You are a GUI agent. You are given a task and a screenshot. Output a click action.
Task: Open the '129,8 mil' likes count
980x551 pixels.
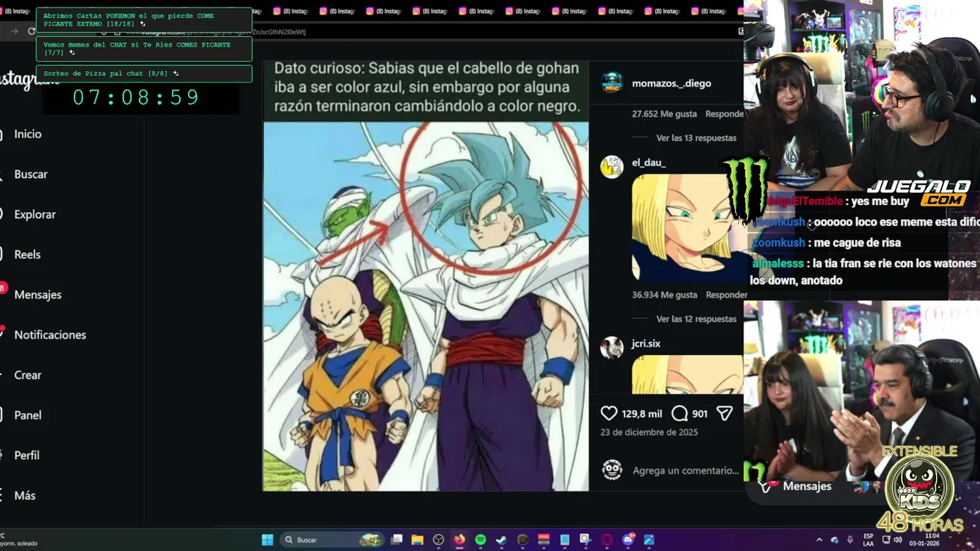pos(642,413)
